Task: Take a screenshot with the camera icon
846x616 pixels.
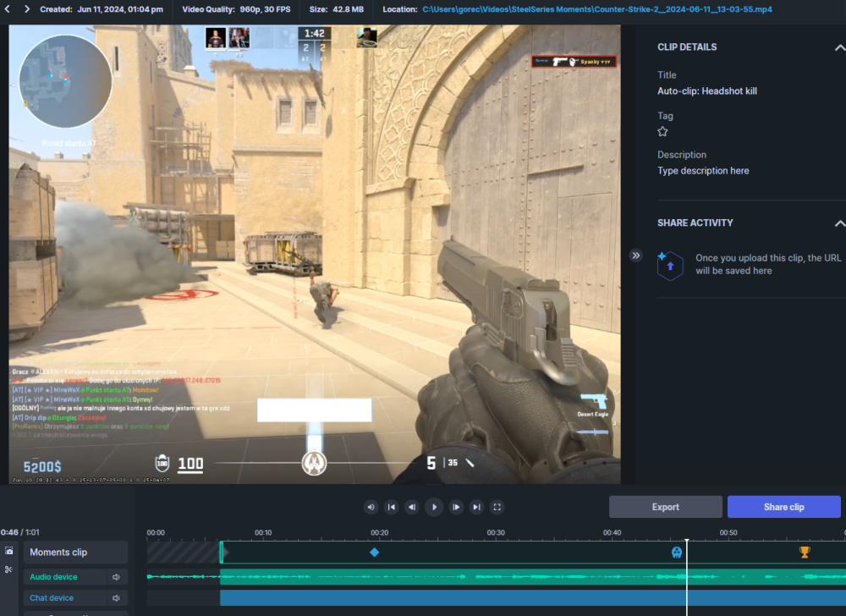Action: pyautogui.click(x=9, y=551)
